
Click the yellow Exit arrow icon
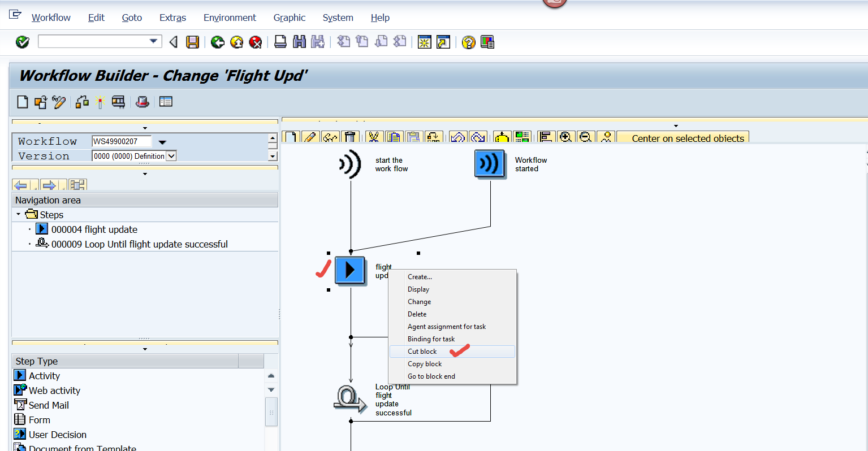[237, 42]
